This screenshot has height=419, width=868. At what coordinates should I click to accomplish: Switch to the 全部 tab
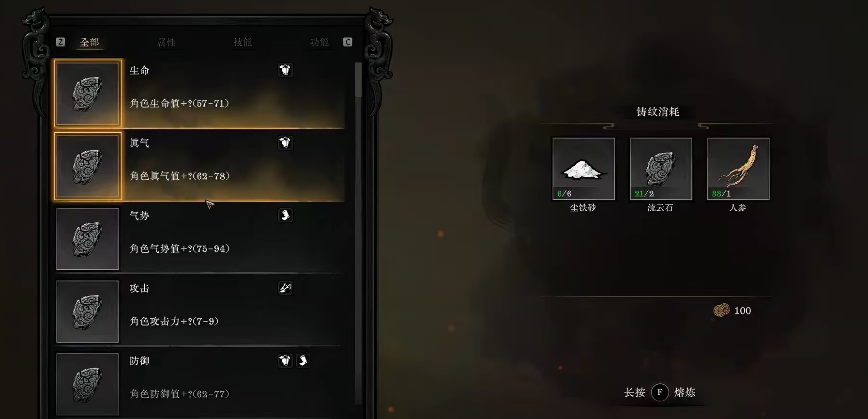click(x=90, y=42)
